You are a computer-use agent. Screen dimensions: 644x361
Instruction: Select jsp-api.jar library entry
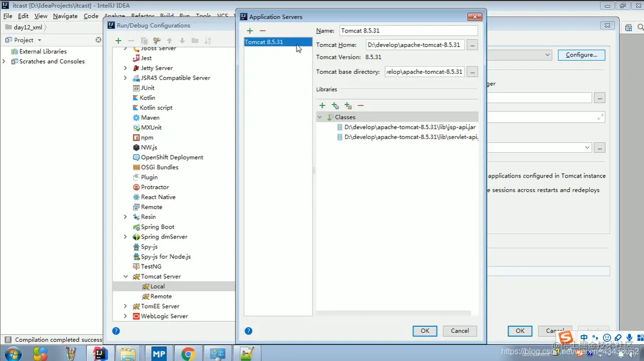click(x=407, y=127)
